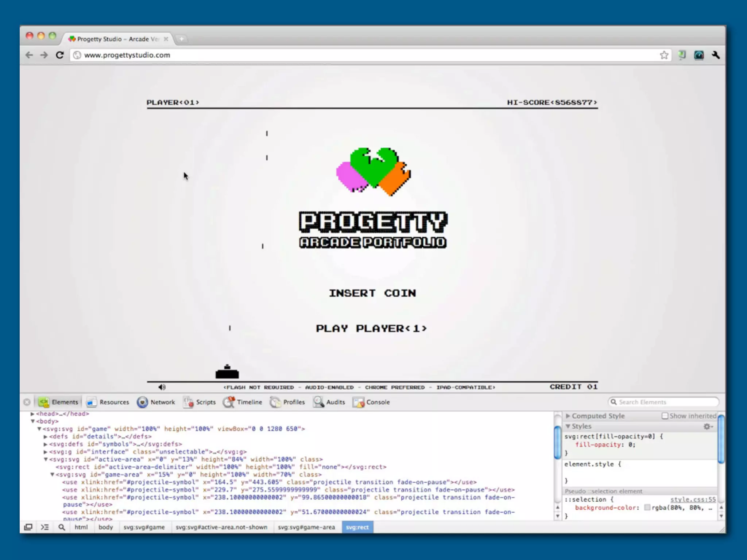747x560 pixels.
Task: Click the wrench settings menu icon
Action: 716,55
